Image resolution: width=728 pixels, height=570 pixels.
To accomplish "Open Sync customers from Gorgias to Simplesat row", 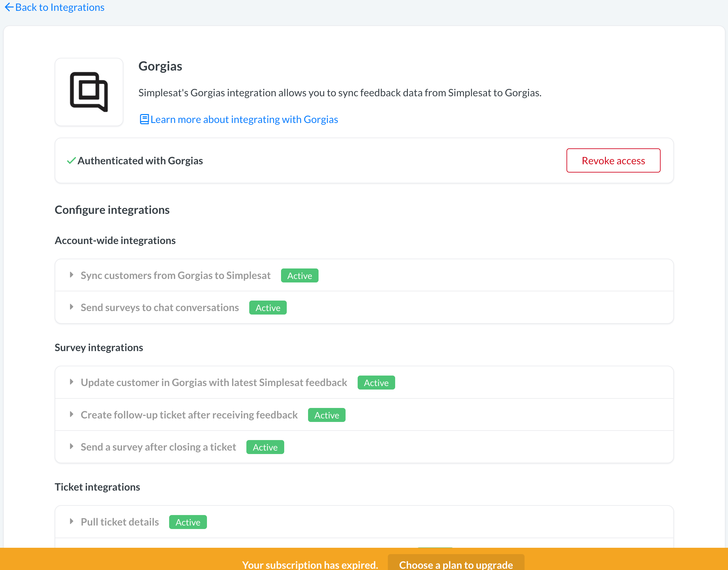I will click(x=364, y=275).
